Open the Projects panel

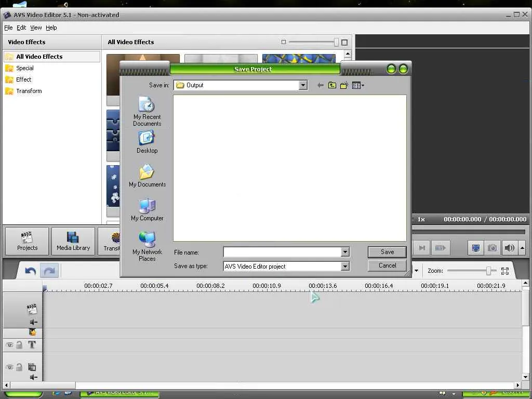coord(27,241)
